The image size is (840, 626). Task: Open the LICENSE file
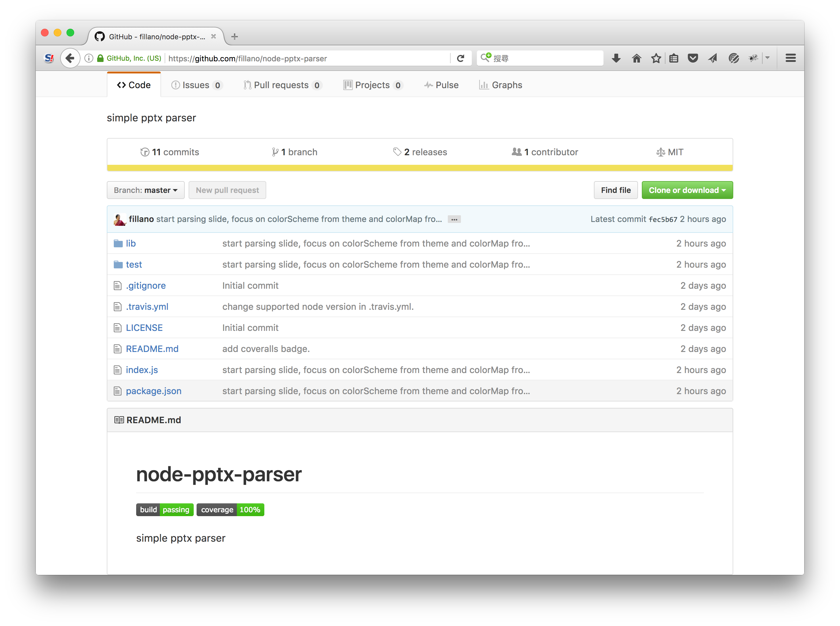(x=144, y=327)
